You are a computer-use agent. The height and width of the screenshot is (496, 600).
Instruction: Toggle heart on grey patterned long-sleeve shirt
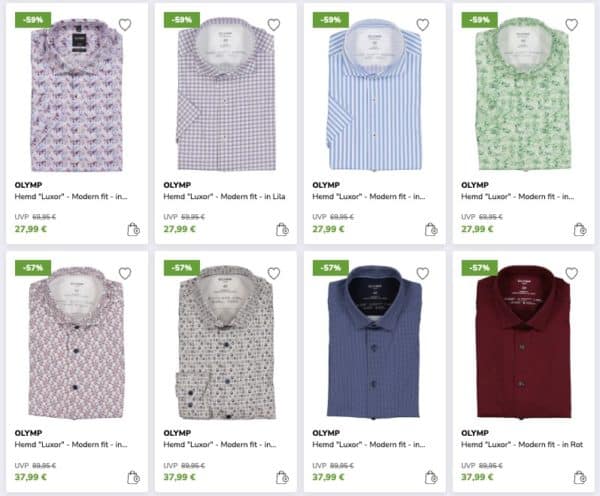tap(274, 273)
